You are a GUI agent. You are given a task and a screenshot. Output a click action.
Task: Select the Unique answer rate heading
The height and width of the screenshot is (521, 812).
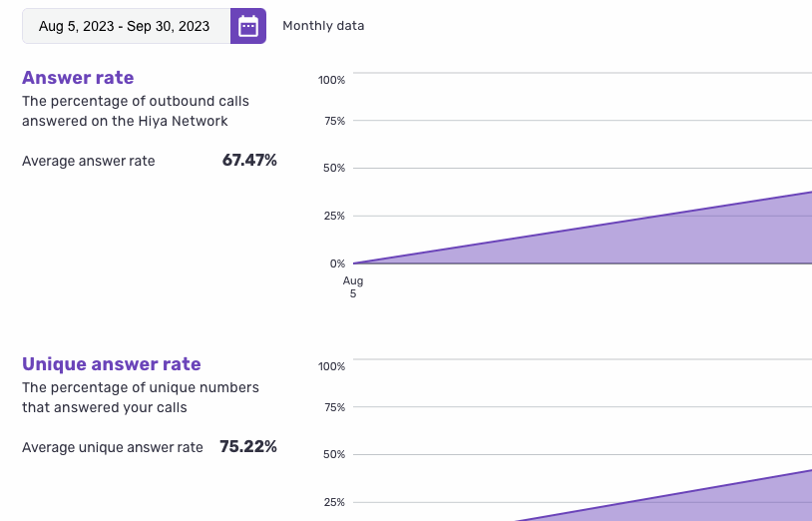[112, 364]
